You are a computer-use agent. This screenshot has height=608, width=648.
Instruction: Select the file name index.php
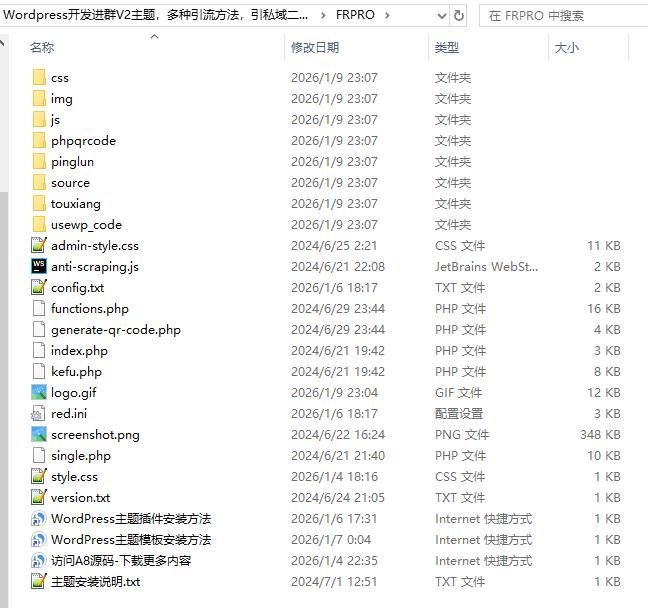(79, 350)
